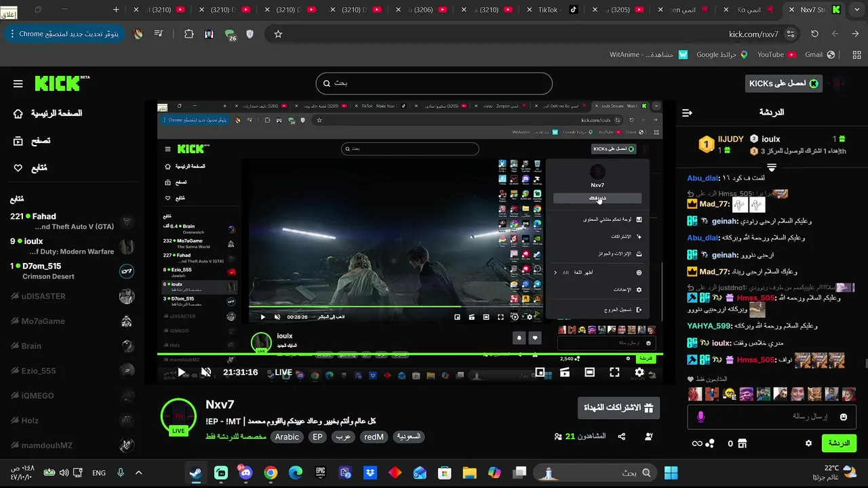Switch the player to theater mode

tap(589, 372)
